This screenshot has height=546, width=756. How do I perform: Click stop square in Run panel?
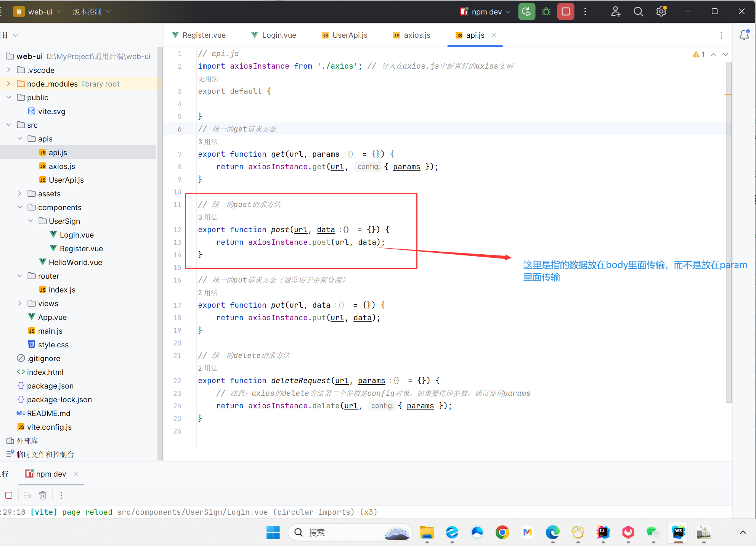[9, 495]
